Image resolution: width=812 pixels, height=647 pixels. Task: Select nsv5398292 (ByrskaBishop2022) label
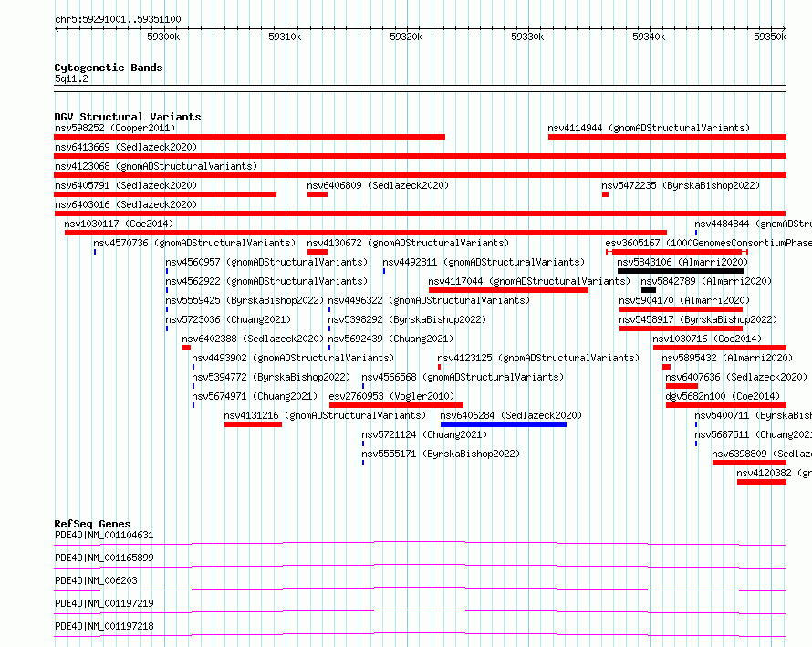[407, 319]
